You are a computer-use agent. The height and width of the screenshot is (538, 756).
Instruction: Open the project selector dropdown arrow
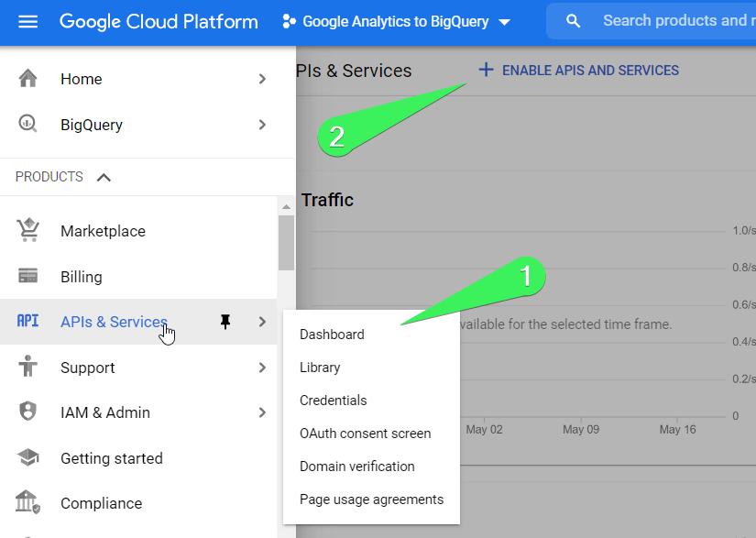[x=504, y=22]
